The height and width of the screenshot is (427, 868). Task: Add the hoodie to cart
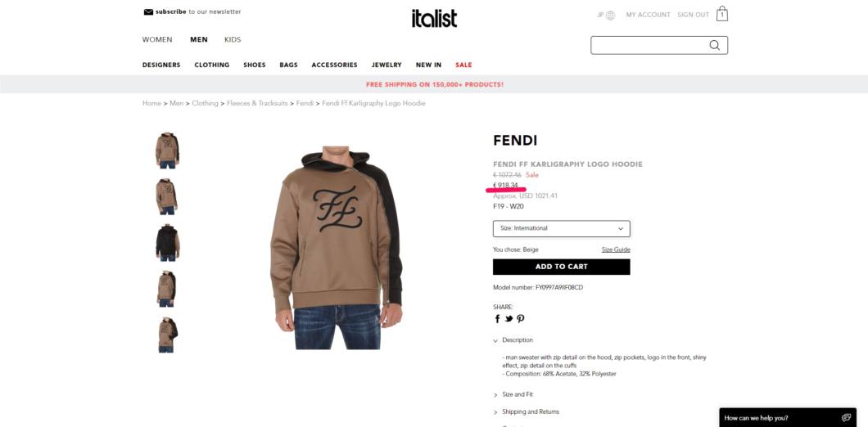point(561,267)
